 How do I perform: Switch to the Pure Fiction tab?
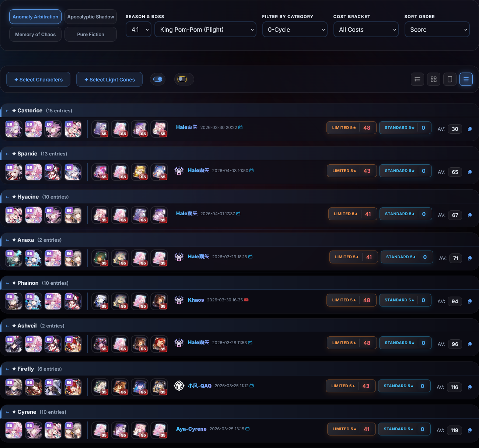[x=91, y=34]
